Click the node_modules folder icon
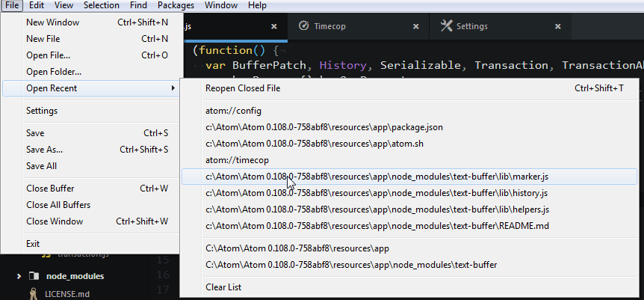Screen dimensions: 644x300 pyautogui.click(x=34, y=276)
